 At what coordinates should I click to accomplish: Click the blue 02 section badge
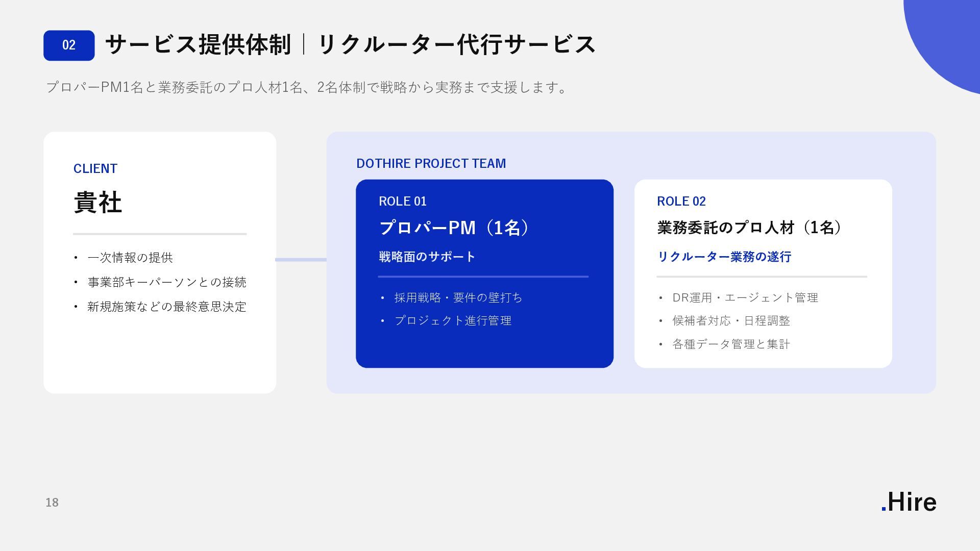pos(69,45)
